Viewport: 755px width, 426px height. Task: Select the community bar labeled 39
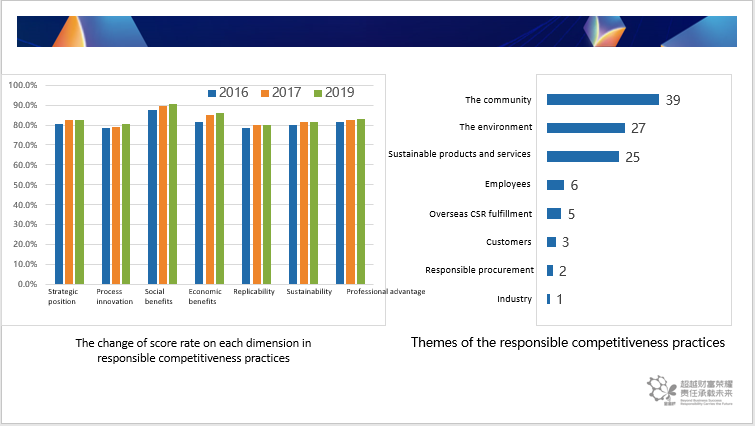point(603,100)
